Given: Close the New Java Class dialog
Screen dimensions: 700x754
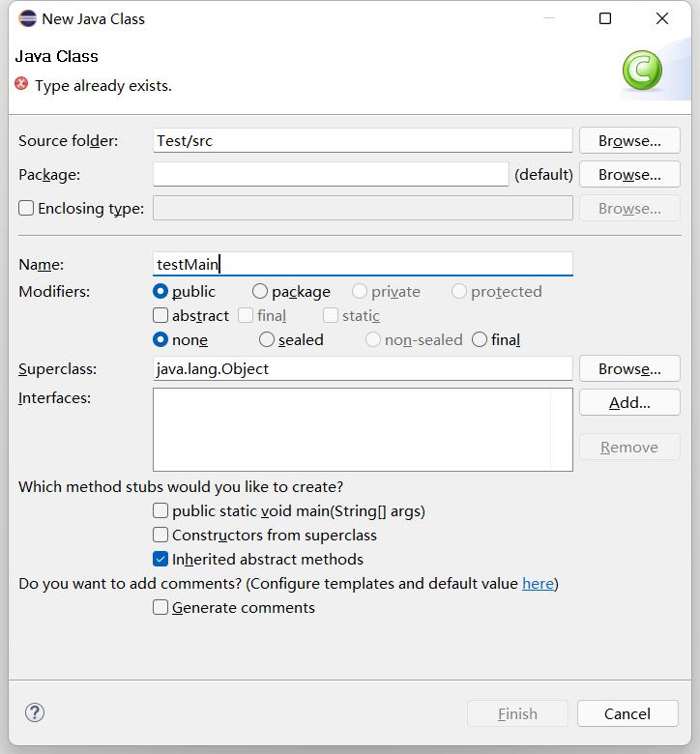Looking at the screenshot, I should 662,18.
